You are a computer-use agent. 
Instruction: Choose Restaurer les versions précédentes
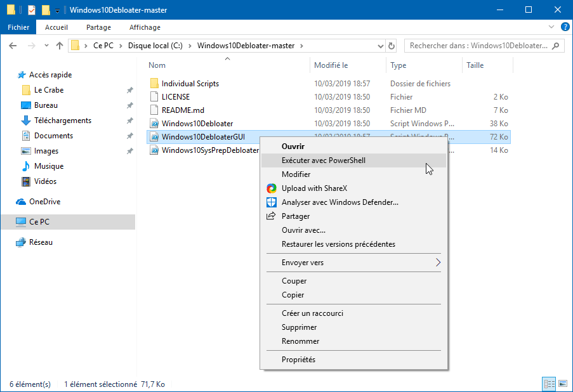point(353,244)
